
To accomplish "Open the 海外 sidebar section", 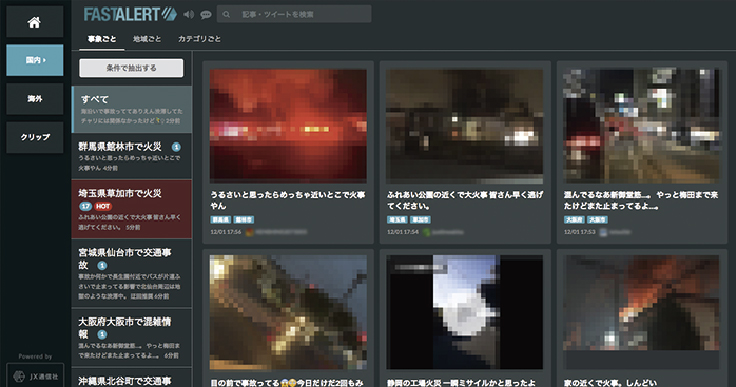I will pos(35,99).
